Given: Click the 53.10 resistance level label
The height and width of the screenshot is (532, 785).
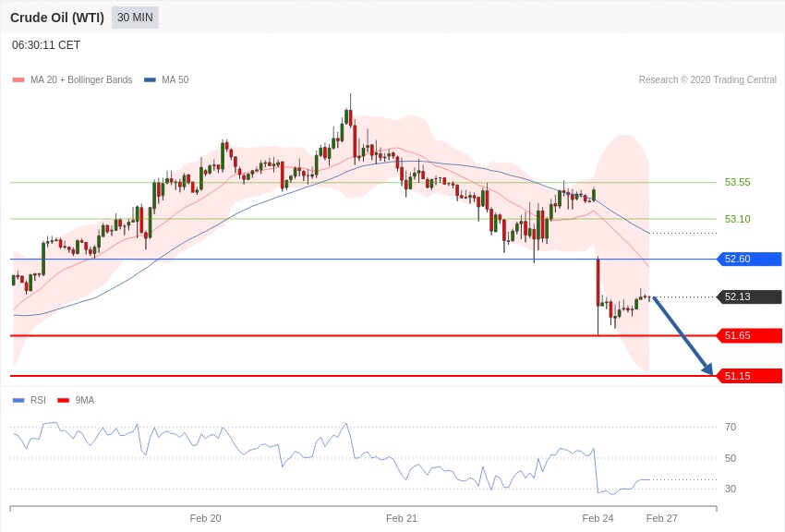Looking at the screenshot, I should (738, 219).
